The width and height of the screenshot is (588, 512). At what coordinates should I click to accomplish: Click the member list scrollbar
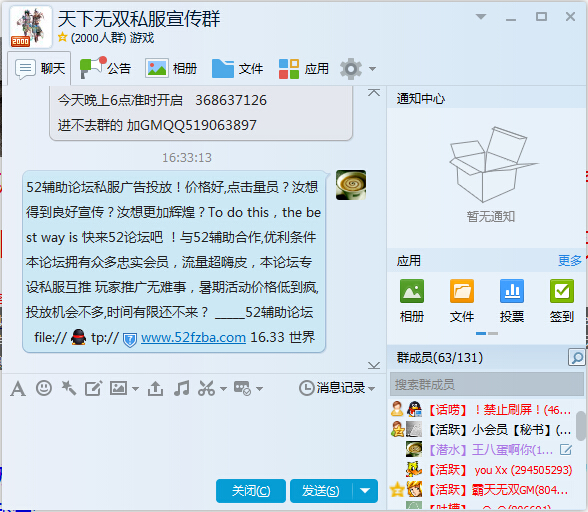point(581,426)
